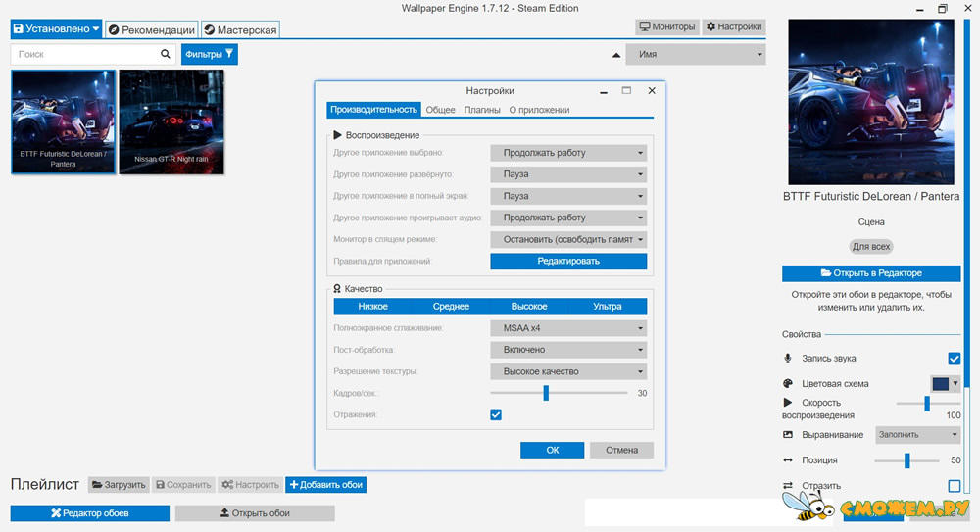Image resolution: width=980 pixels, height=532 pixels.
Task: Open the Редактор обоев button
Action: (x=90, y=513)
